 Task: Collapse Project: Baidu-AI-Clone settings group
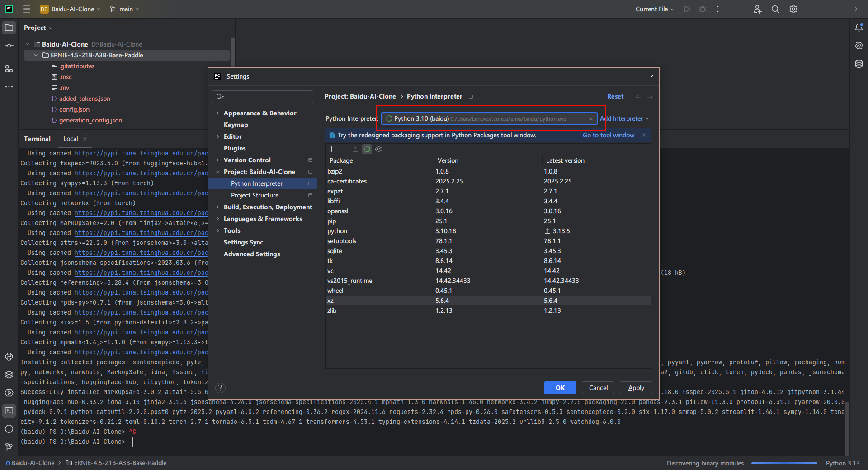(x=217, y=172)
